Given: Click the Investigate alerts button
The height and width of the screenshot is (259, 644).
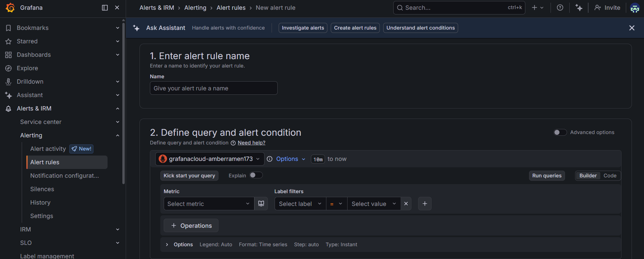Looking at the screenshot, I should (303, 28).
